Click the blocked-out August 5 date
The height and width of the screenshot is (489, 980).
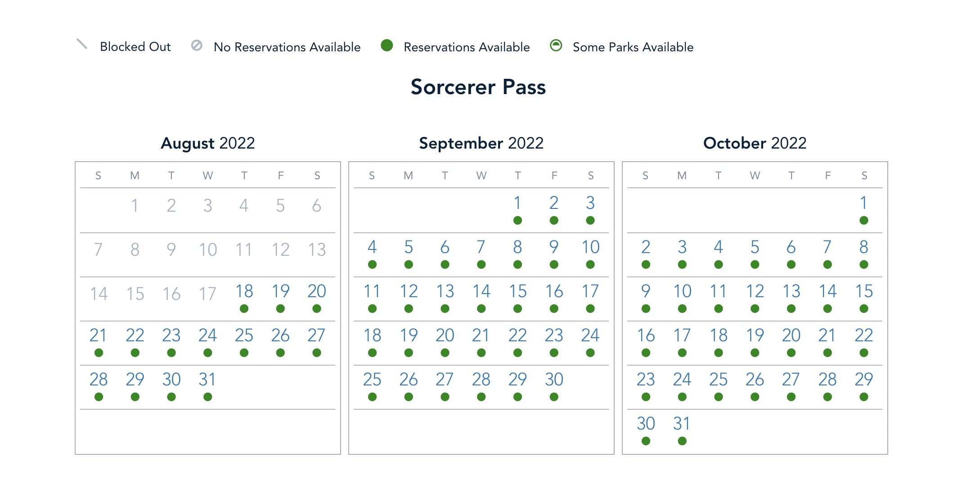(280, 206)
